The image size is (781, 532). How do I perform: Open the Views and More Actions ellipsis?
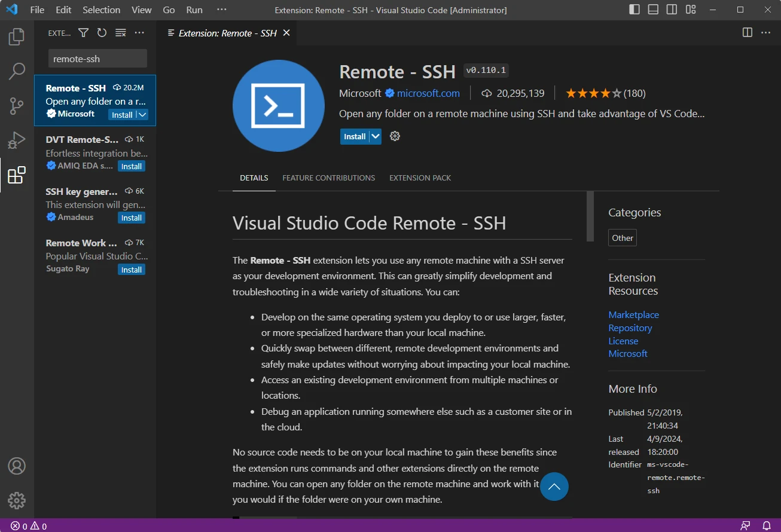(x=139, y=33)
